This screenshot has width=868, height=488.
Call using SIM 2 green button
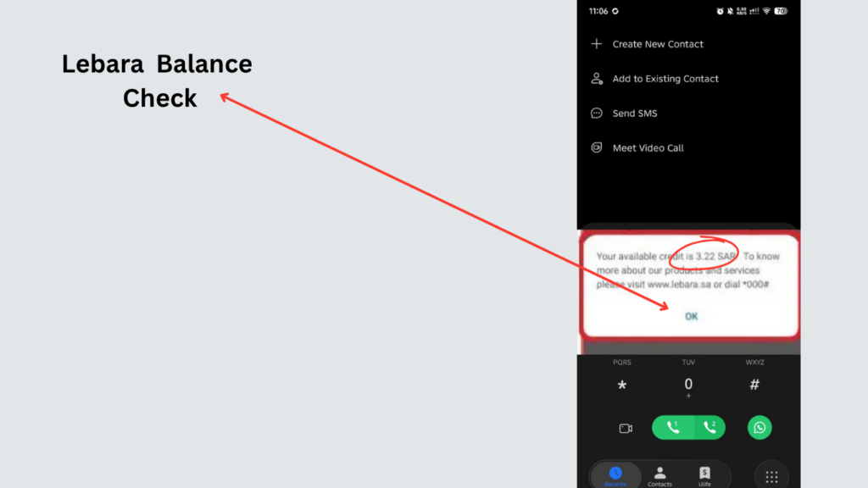(709, 428)
